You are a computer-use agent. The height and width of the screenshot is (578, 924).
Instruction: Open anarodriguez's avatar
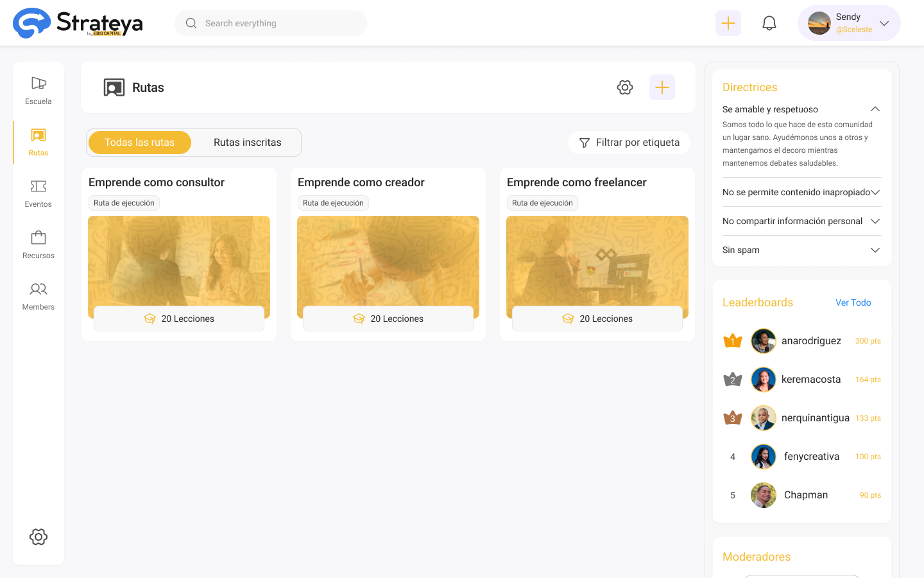764,341
